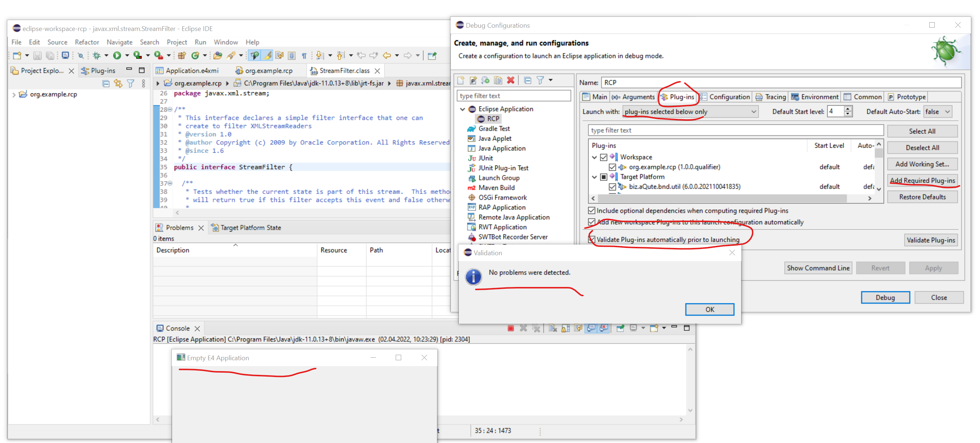Click the Debug bug icon in Eclipse toolbar

[97, 55]
